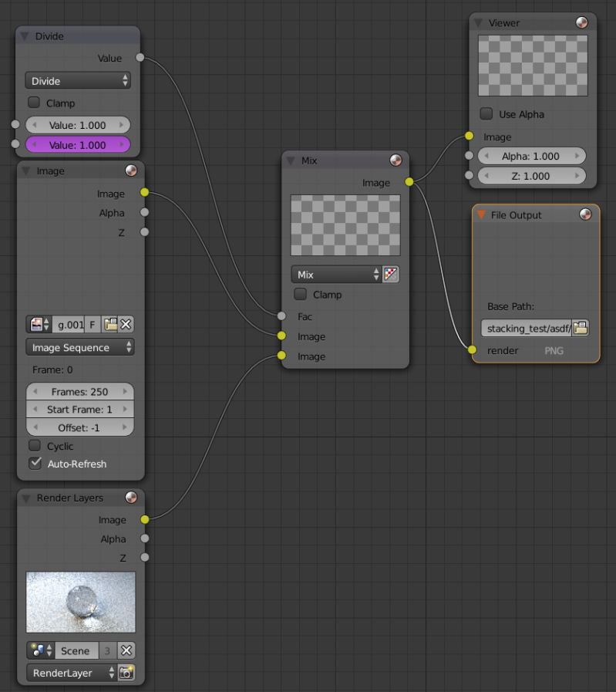Click first Value 1.000 field in Divide
Viewport: 616px width, 692px height.
click(78, 125)
